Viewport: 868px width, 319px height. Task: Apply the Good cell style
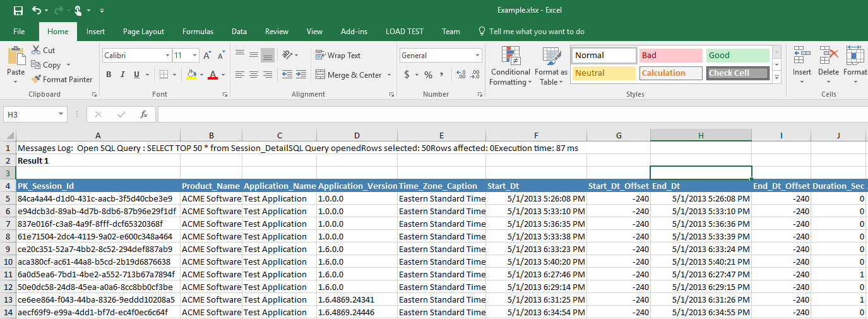pyautogui.click(x=738, y=56)
